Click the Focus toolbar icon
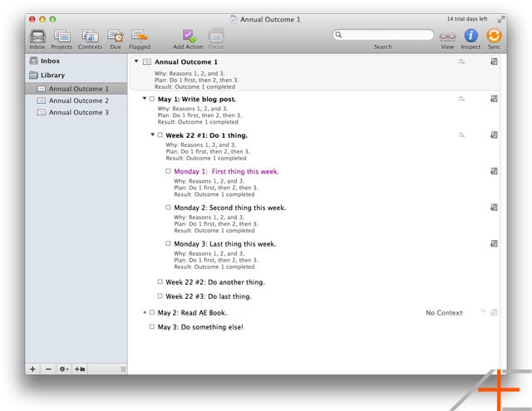The width and height of the screenshot is (532, 411). (216, 36)
